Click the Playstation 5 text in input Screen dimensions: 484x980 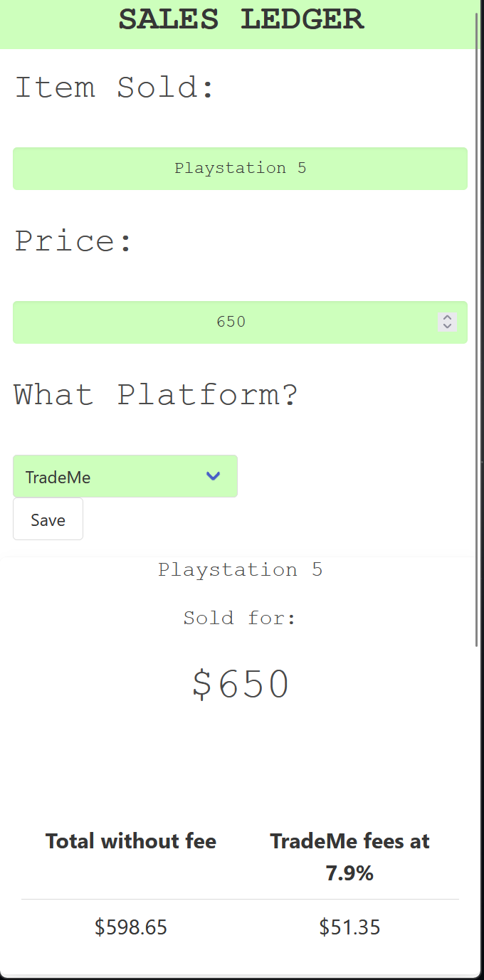[241, 169]
